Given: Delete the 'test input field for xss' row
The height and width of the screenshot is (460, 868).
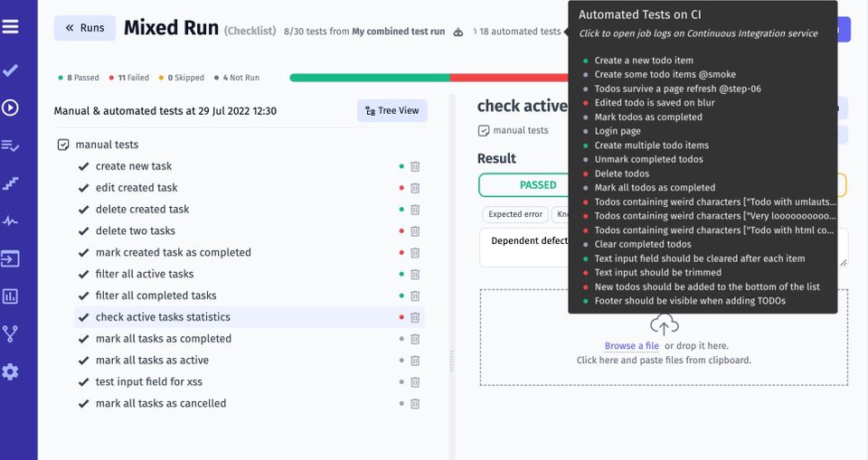Looking at the screenshot, I should point(415,382).
